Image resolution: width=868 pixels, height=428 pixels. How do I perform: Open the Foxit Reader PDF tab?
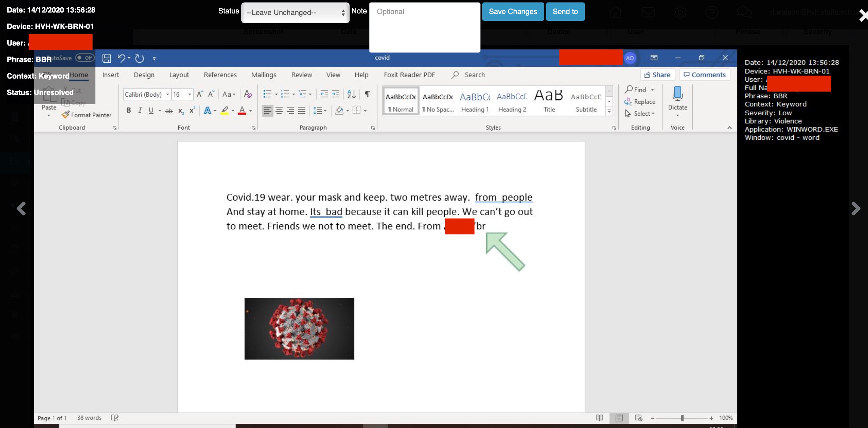[x=410, y=75]
